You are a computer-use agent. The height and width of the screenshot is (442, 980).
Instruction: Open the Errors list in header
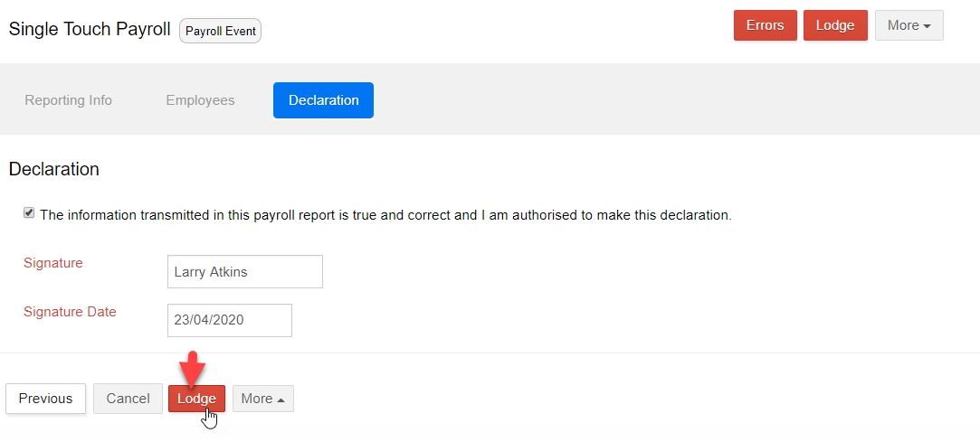click(765, 25)
